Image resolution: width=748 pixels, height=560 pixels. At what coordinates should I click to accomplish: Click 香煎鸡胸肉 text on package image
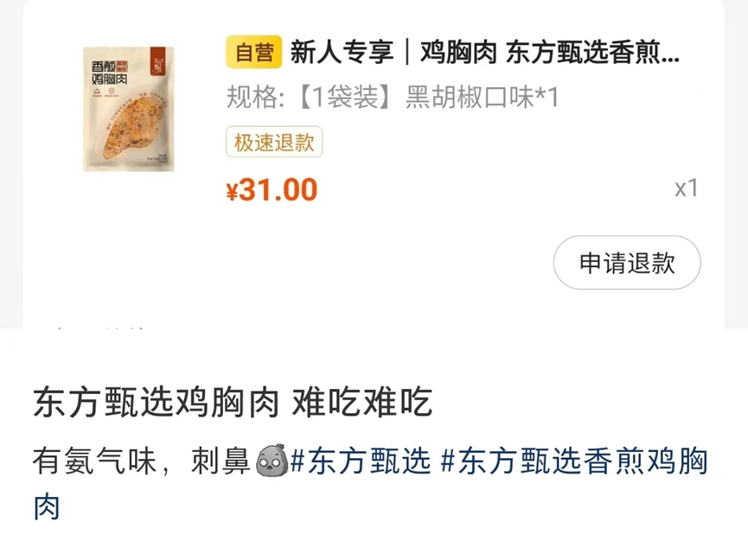109,73
